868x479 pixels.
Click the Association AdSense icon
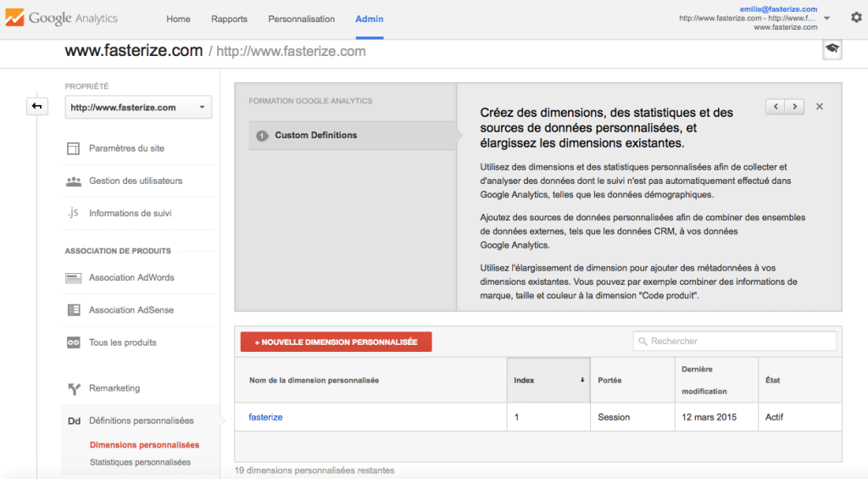coord(73,310)
